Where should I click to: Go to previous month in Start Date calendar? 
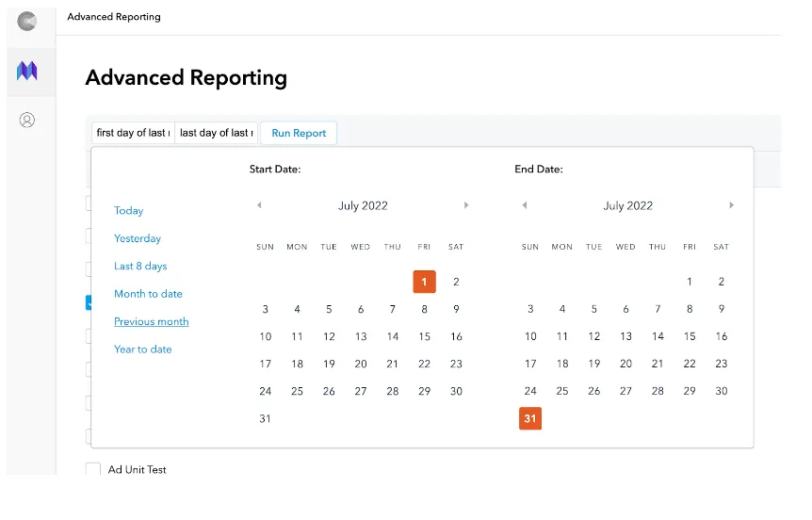click(x=259, y=205)
